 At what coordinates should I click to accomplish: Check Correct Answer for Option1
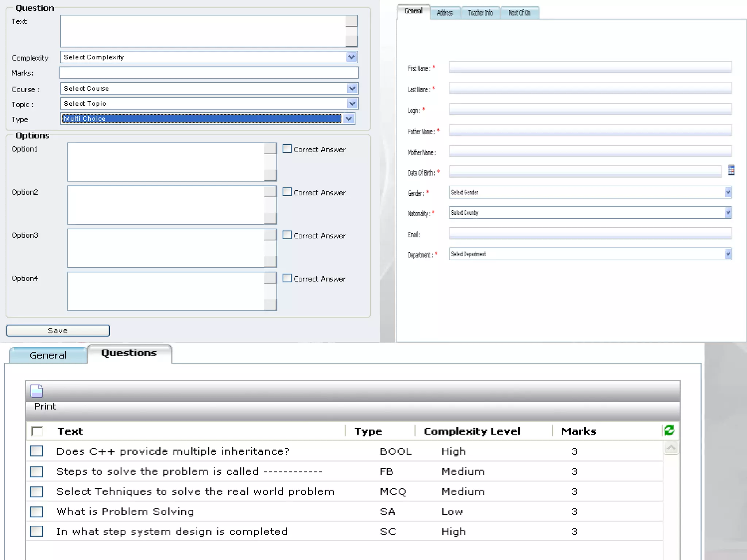(x=287, y=149)
